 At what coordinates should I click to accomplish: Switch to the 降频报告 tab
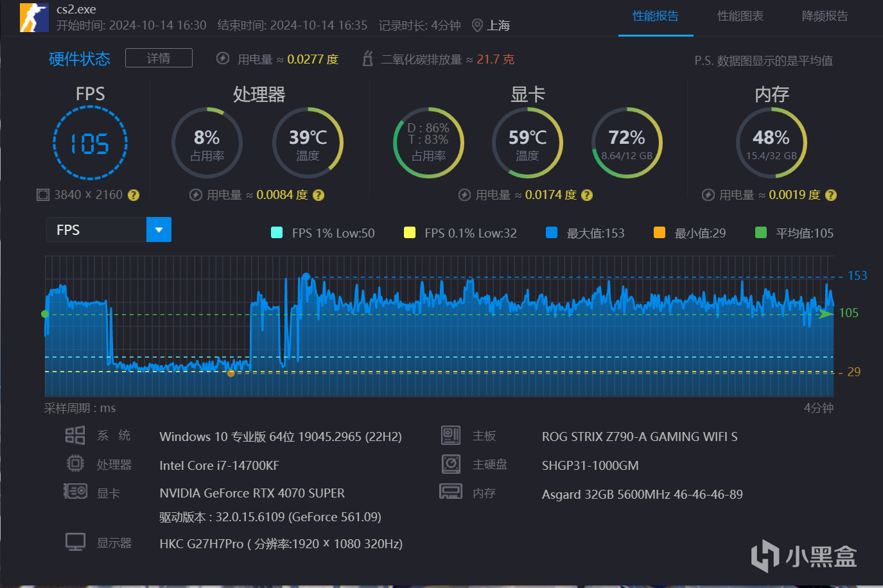[825, 16]
